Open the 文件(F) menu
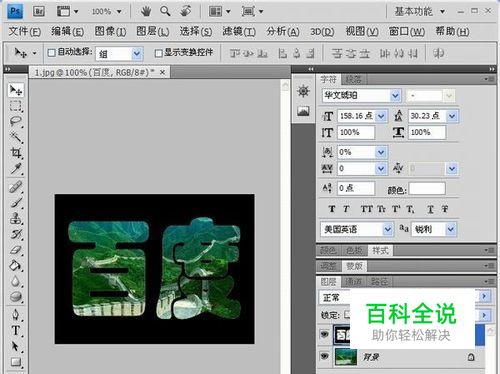 [24, 31]
